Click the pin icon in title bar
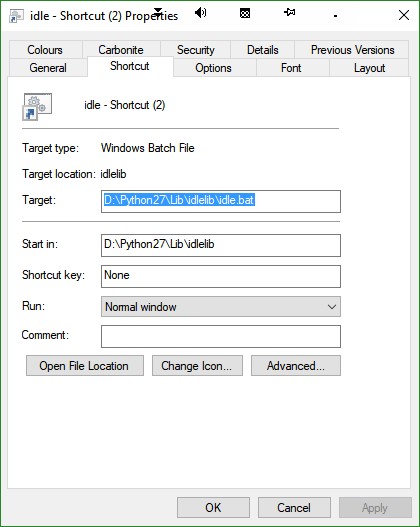 click(x=289, y=13)
